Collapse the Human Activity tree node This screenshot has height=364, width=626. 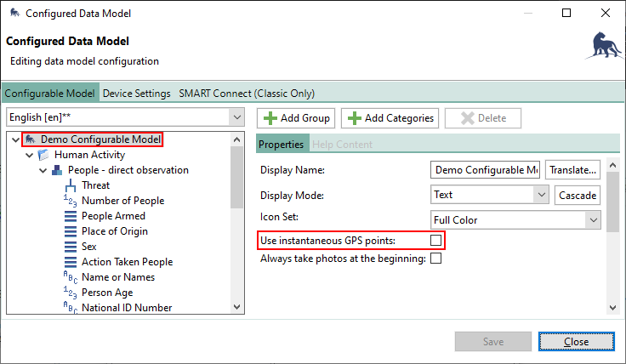pyautogui.click(x=30, y=155)
